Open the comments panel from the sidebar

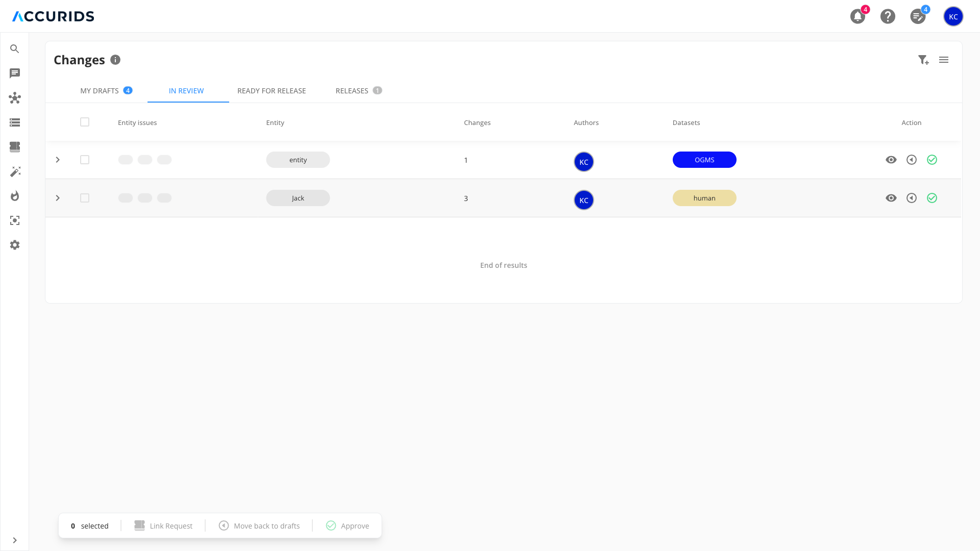click(x=15, y=73)
